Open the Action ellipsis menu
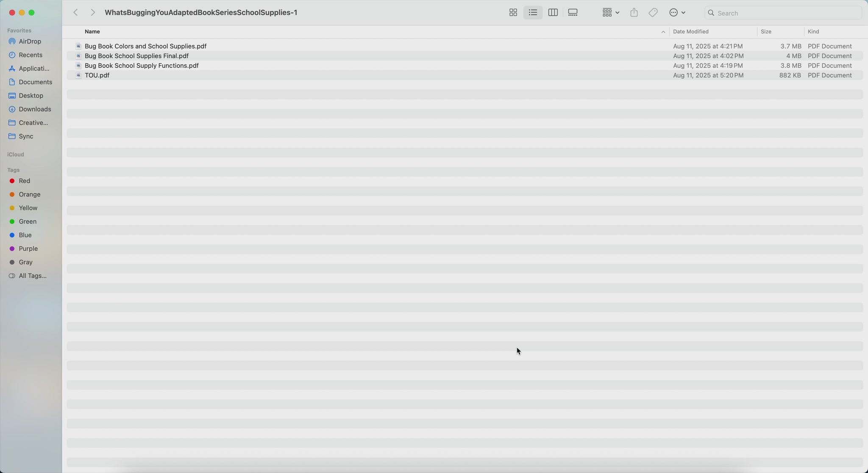868x473 pixels. [677, 13]
